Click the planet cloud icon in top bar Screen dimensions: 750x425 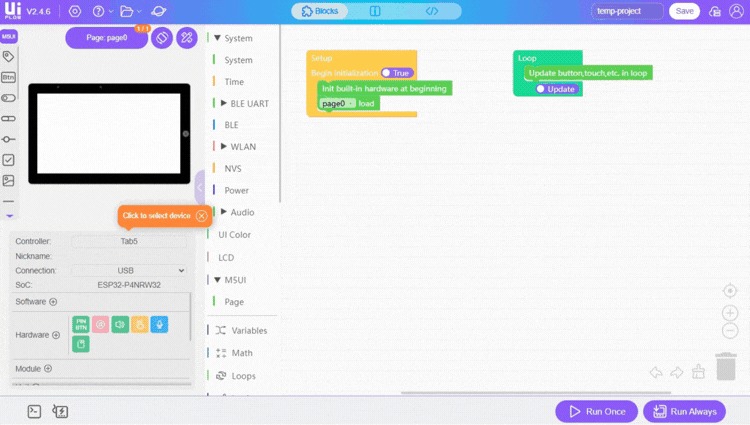[158, 11]
